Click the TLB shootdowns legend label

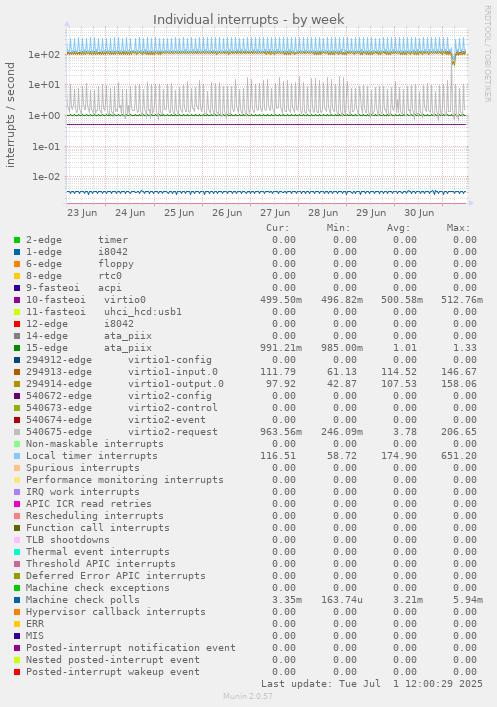68,540
